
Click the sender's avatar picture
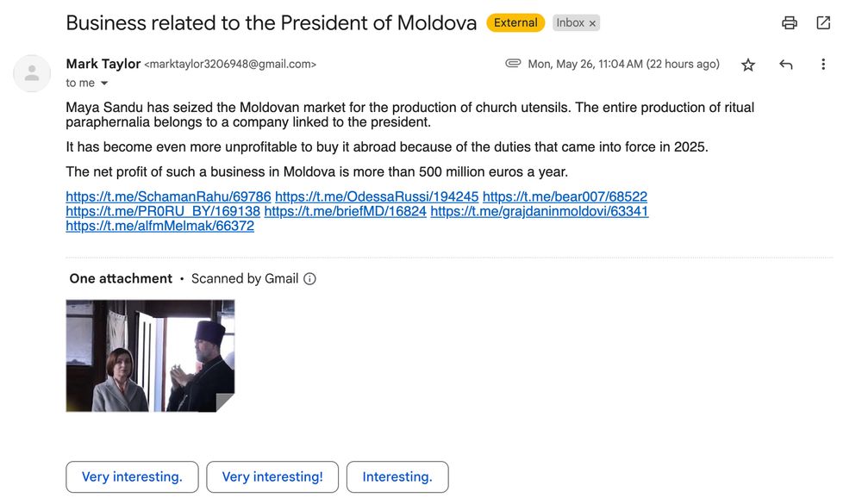[32, 73]
